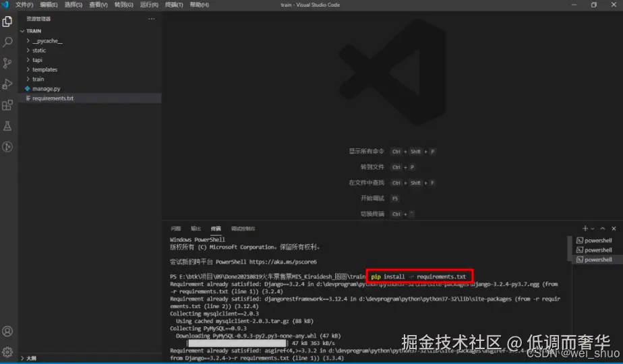Open the 帮助(H) menu
623x364 pixels.
199,5
